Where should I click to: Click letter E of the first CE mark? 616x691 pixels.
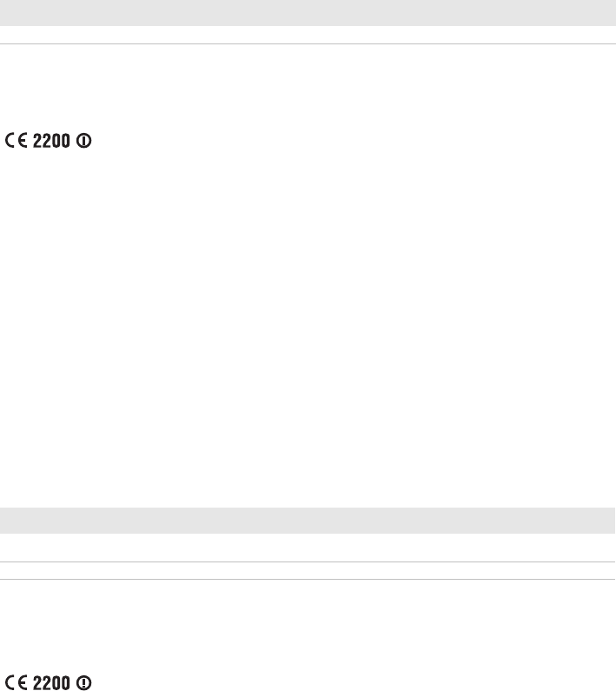23,141
